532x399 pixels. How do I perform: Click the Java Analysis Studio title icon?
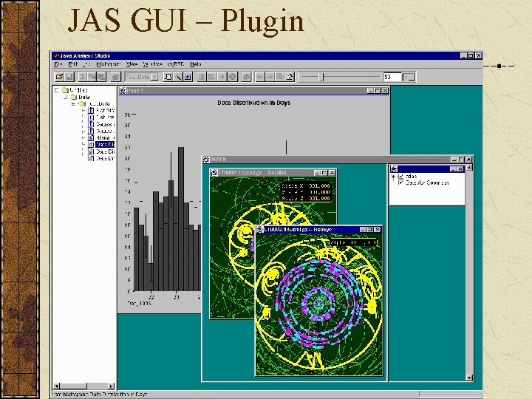[56, 55]
